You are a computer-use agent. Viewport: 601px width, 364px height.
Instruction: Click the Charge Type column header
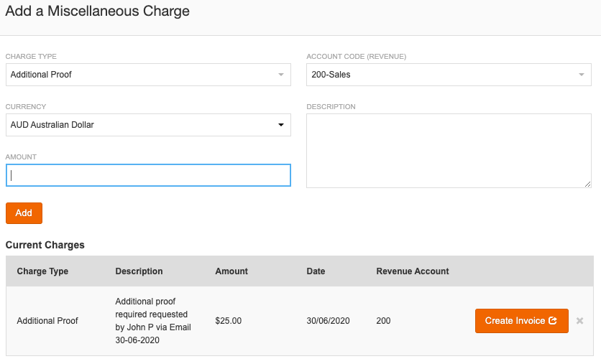[x=42, y=271]
